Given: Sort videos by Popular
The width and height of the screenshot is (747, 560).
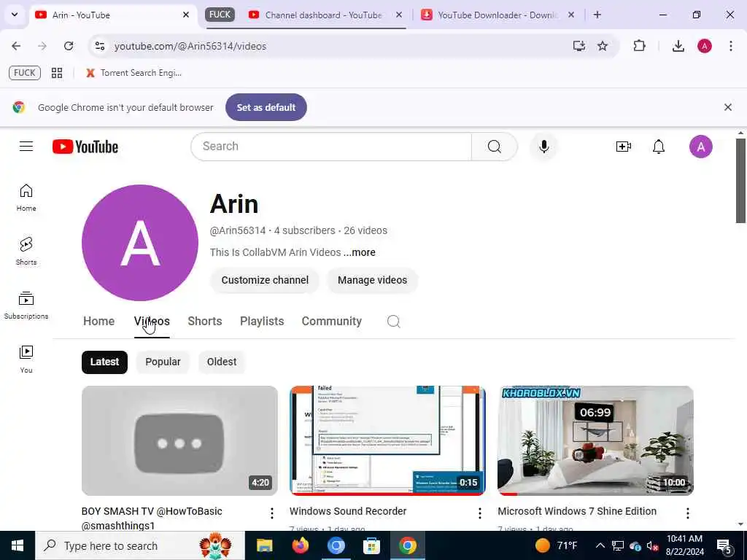Looking at the screenshot, I should click(163, 362).
